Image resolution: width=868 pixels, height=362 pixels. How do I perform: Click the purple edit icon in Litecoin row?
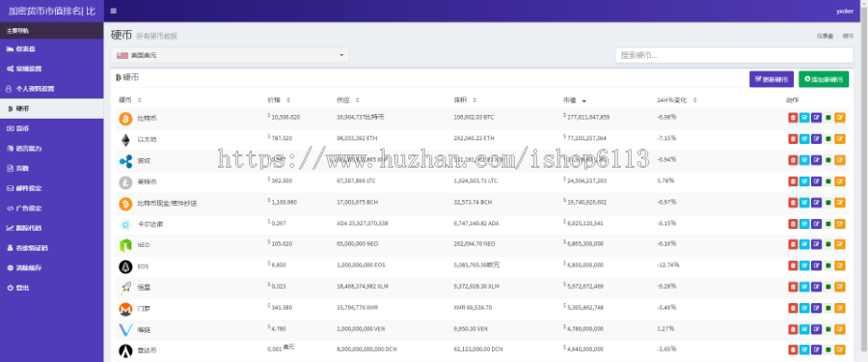click(x=816, y=181)
